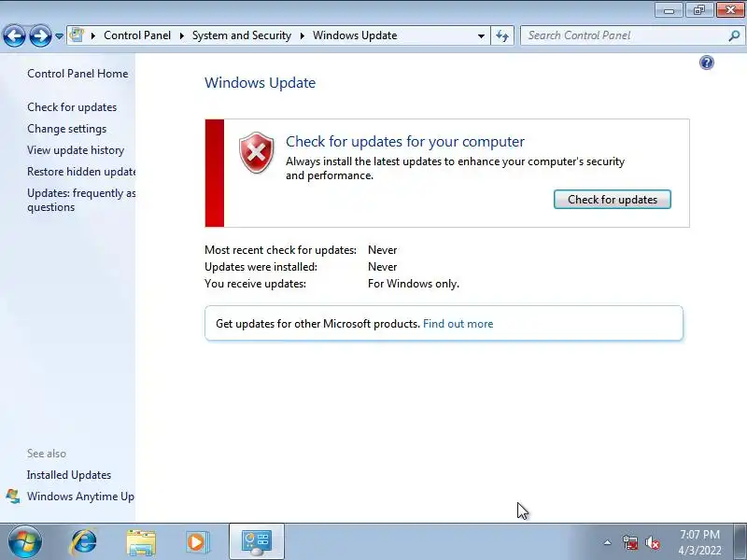Click the Control Panel taskbar button
The image size is (747, 560).
tap(257, 542)
